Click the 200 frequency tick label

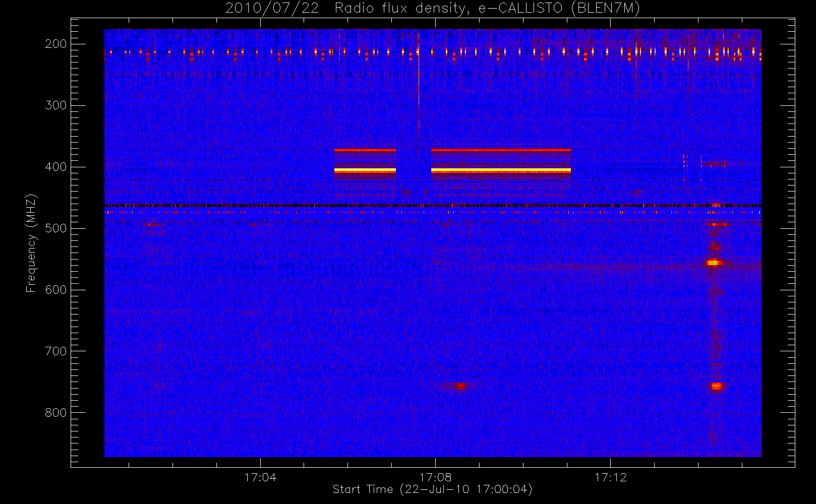(55, 44)
